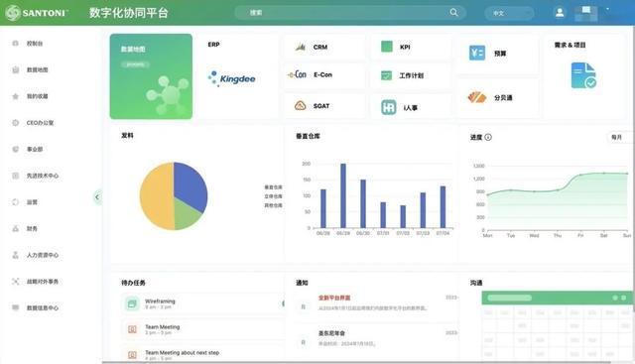Click the star icon beside 我的收藏
This screenshot has width=635, height=364.
[x=16, y=96]
